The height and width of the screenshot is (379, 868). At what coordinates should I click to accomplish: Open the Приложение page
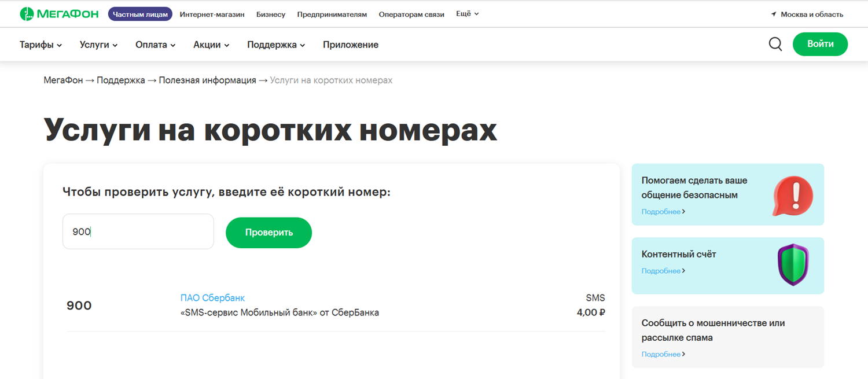351,45
